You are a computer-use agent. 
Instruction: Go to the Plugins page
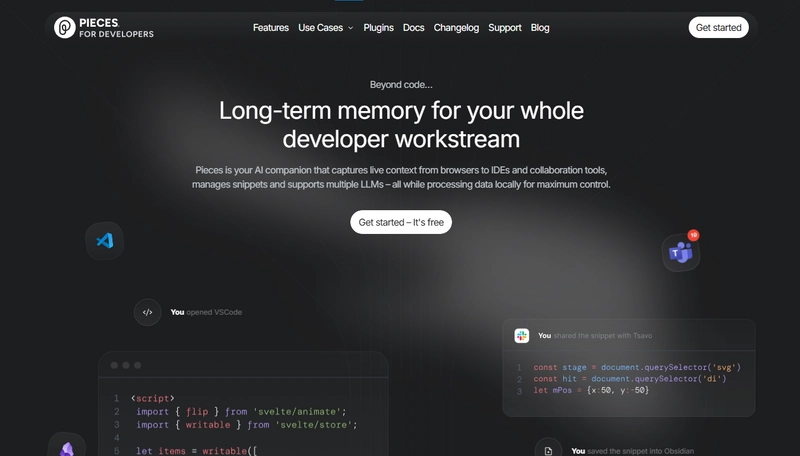pos(378,28)
